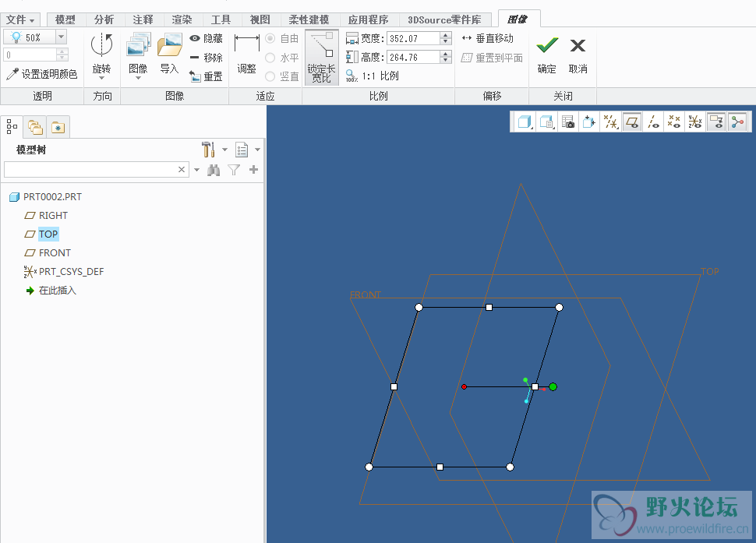Open the 3DSource零件库 ribbon tab
The width and height of the screenshot is (756, 543).
coord(444,19)
